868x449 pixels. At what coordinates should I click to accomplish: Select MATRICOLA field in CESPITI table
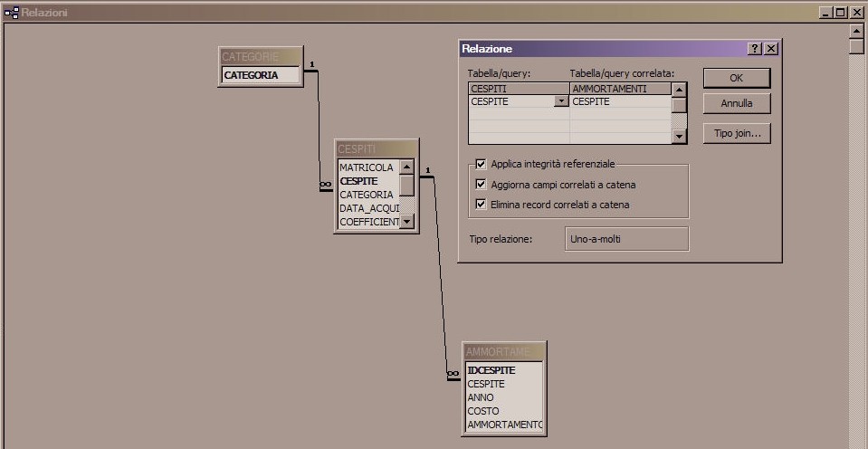(367, 167)
